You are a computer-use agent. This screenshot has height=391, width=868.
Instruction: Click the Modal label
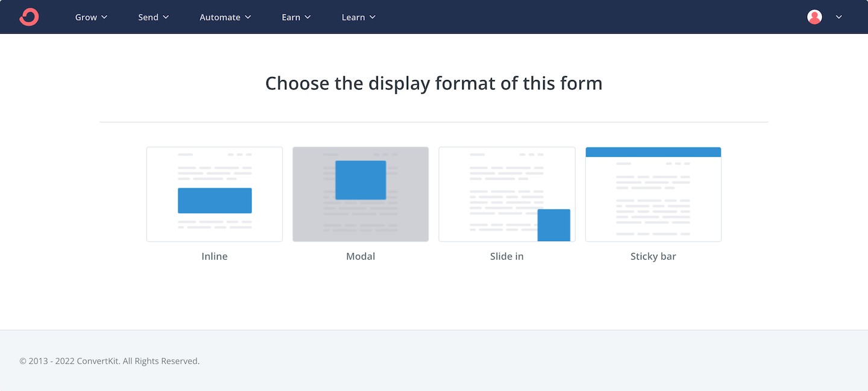[x=360, y=256]
